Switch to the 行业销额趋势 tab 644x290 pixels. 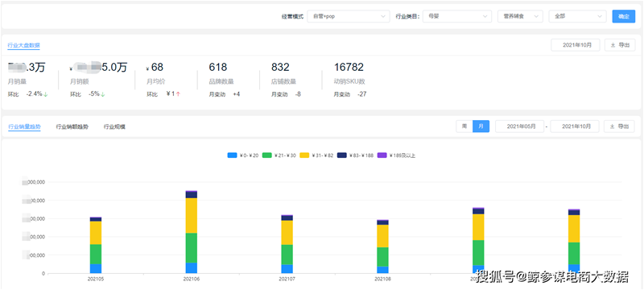click(x=72, y=126)
